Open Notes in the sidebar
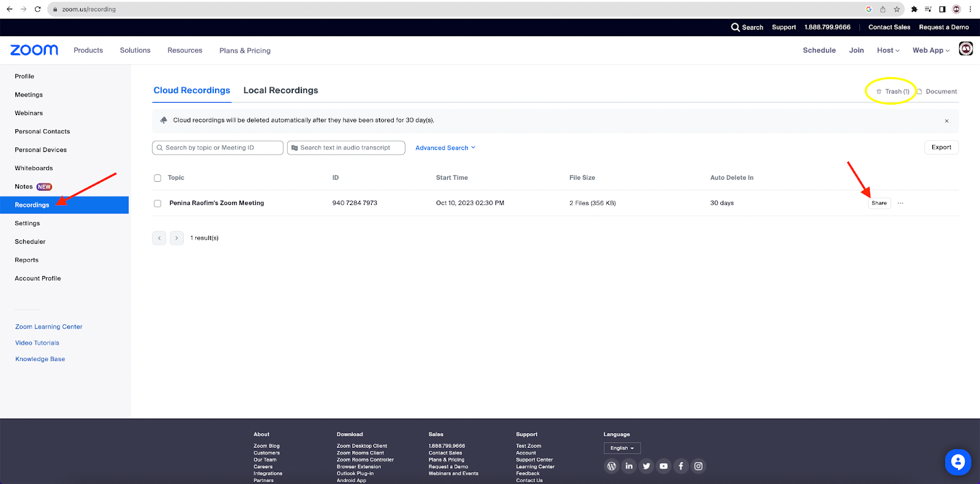Viewport: 980px width, 484px height. pyautogui.click(x=24, y=187)
